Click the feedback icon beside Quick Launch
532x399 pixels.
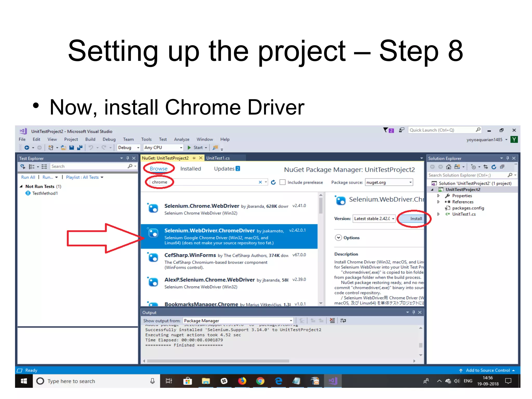(402, 130)
